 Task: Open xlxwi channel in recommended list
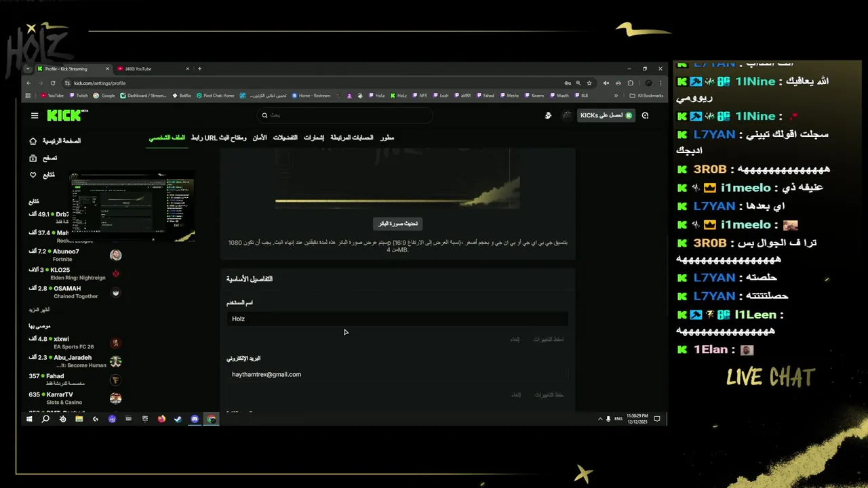point(75,342)
